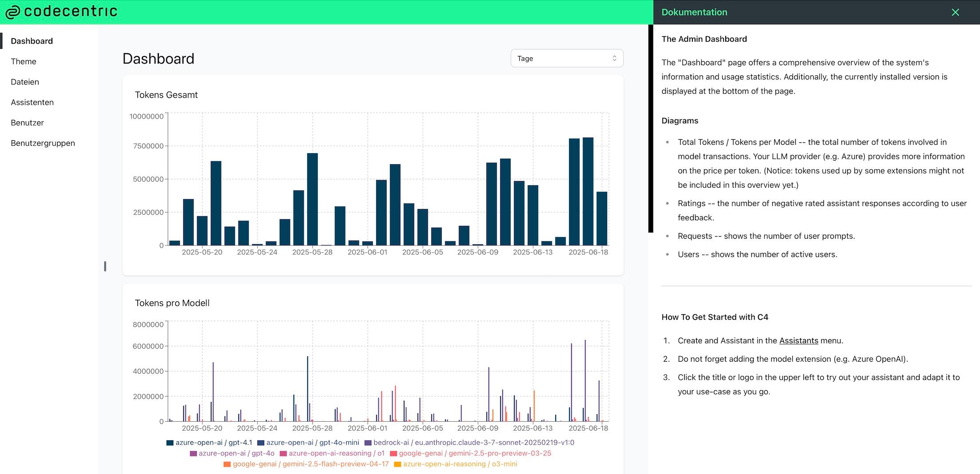Open Benutzergruppen in the sidebar
The image size is (980, 474).
pyautogui.click(x=43, y=143)
